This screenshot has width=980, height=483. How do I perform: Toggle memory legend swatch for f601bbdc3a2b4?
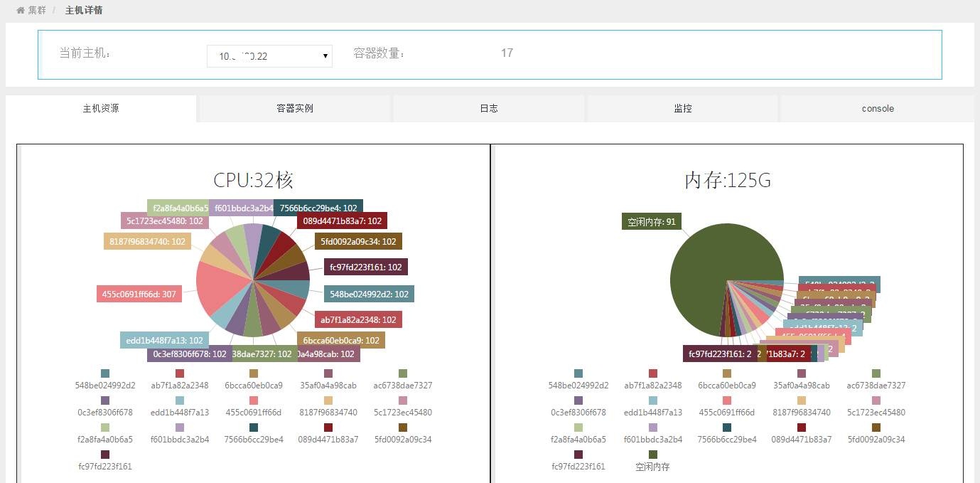pyautogui.click(x=653, y=428)
